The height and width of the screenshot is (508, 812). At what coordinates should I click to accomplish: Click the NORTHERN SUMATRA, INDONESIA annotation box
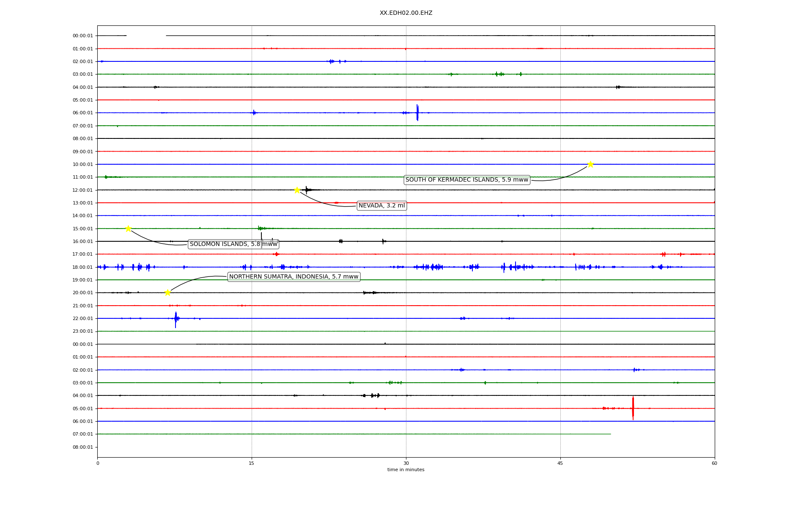pyautogui.click(x=294, y=277)
